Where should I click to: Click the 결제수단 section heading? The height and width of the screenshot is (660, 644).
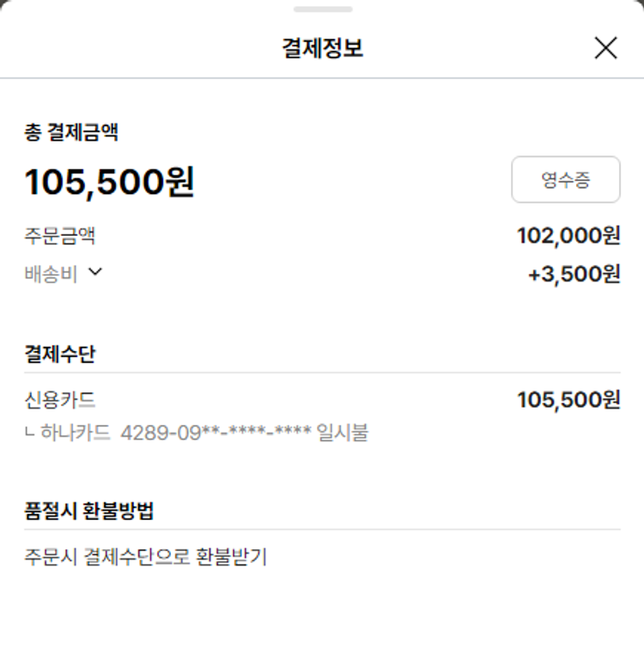59,354
